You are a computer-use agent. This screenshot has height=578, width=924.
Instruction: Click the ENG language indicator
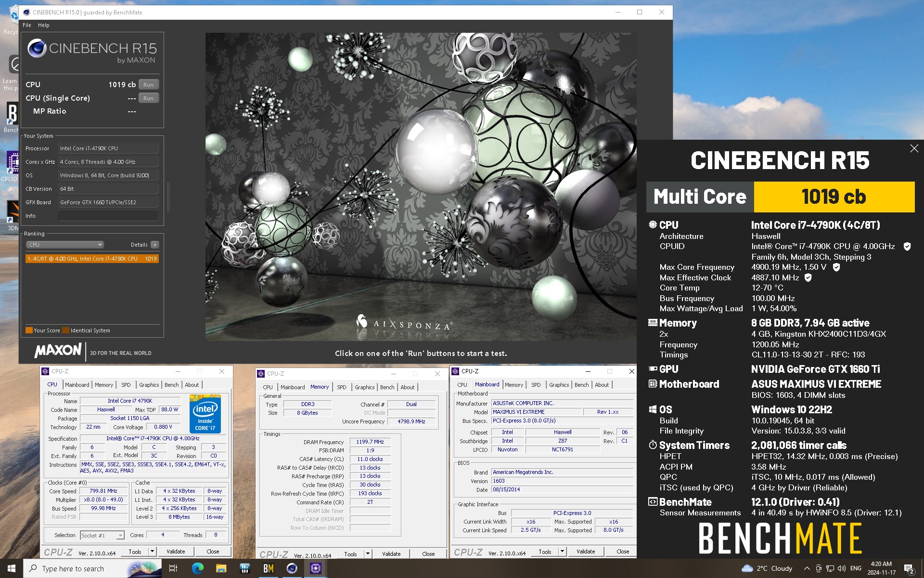[856, 568]
